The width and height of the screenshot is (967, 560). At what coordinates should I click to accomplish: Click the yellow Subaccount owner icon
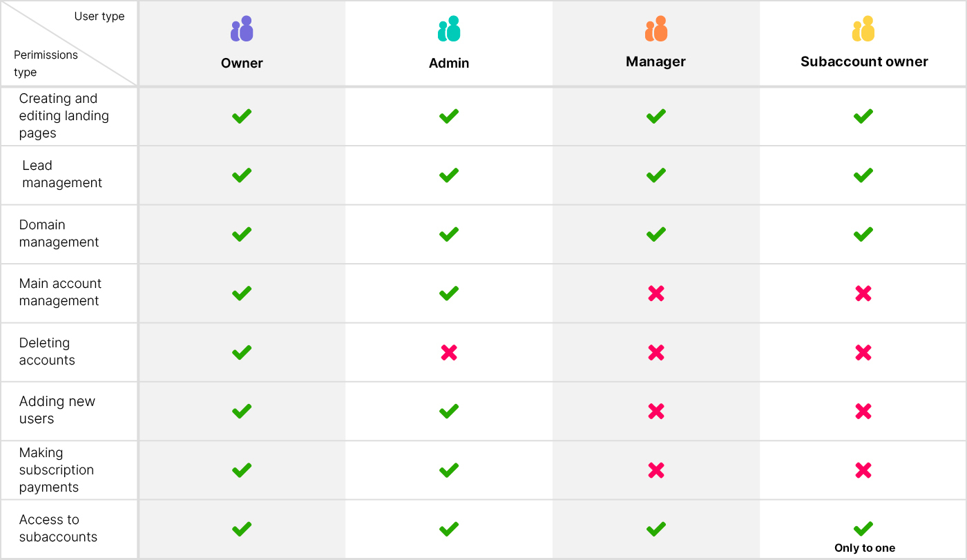coord(863,29)
